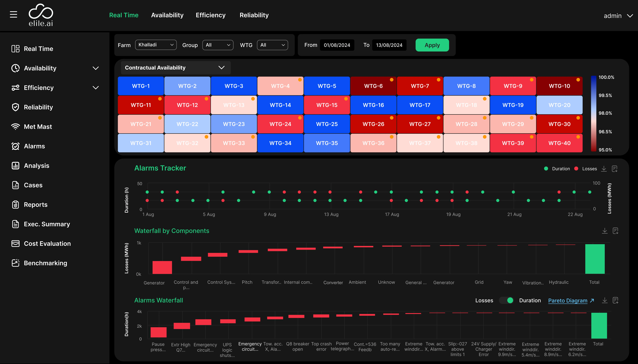Export Alarms Tracker data report icon
Image resolution: width=638 pixels, height=364 pixels.
(615, 169)
